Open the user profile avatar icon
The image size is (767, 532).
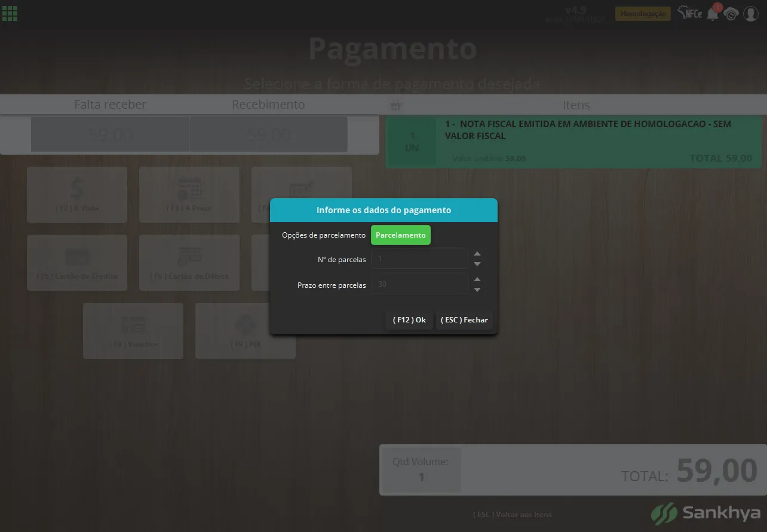pos(751,14)
